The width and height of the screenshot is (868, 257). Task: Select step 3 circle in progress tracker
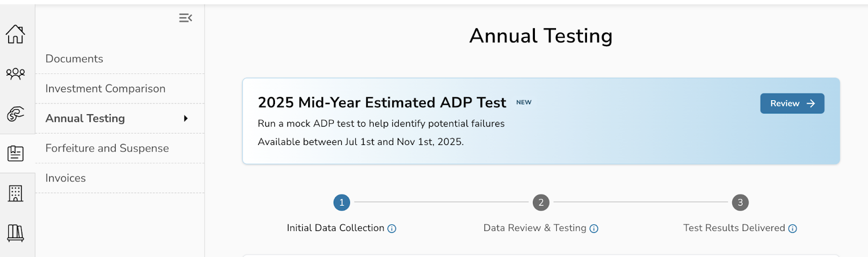[740, 203]
